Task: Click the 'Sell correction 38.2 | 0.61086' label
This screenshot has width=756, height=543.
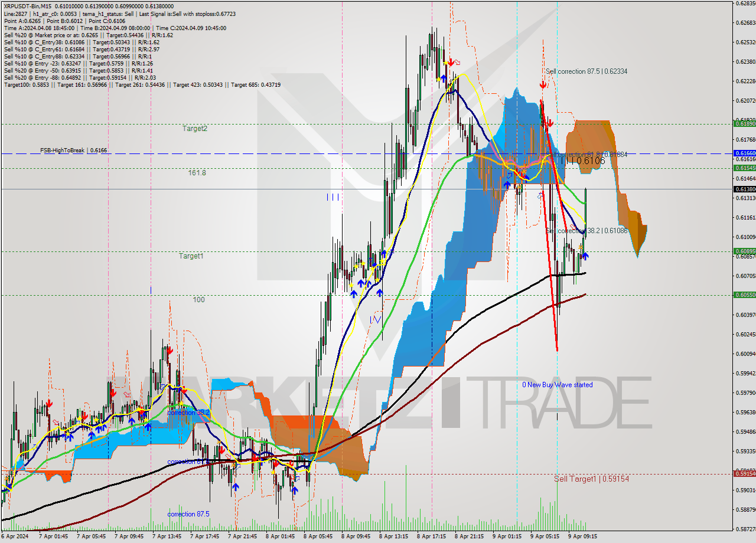Action: click(586, 231)
